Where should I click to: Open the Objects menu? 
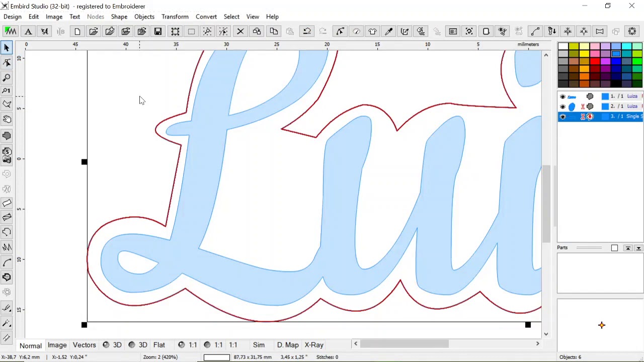click(x=144, y=17)
